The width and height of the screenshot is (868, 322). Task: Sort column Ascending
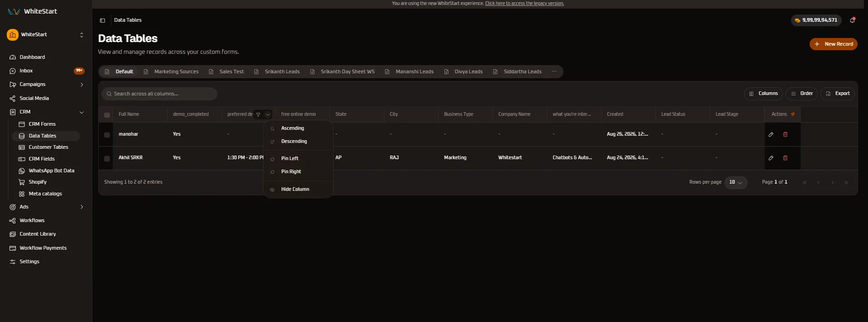coord(298,128)
